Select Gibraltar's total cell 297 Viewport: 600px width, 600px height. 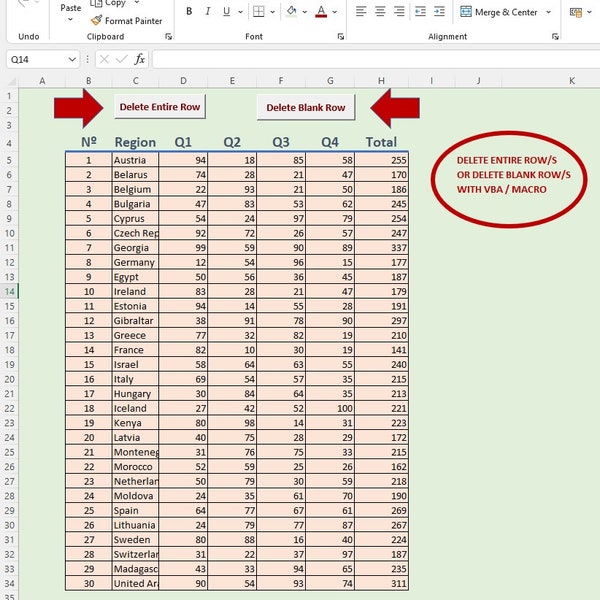(x=382, y=321)
